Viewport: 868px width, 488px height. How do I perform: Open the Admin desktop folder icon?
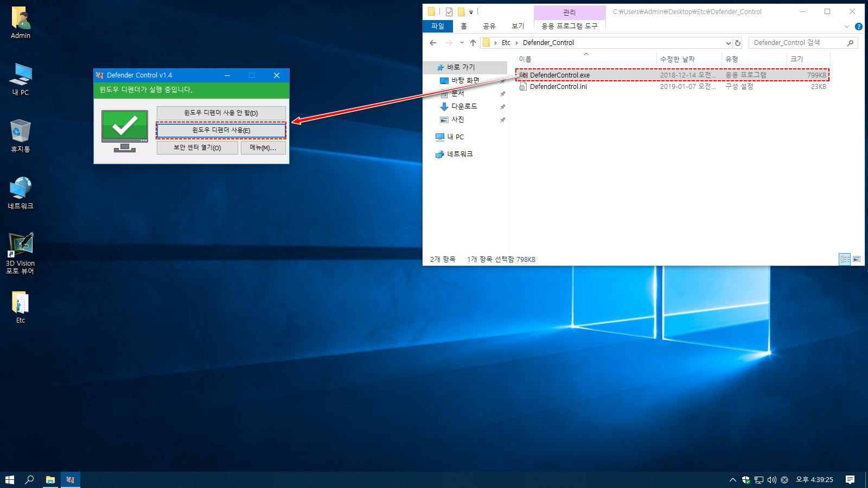pyautogui.click(x=21, y=23)
